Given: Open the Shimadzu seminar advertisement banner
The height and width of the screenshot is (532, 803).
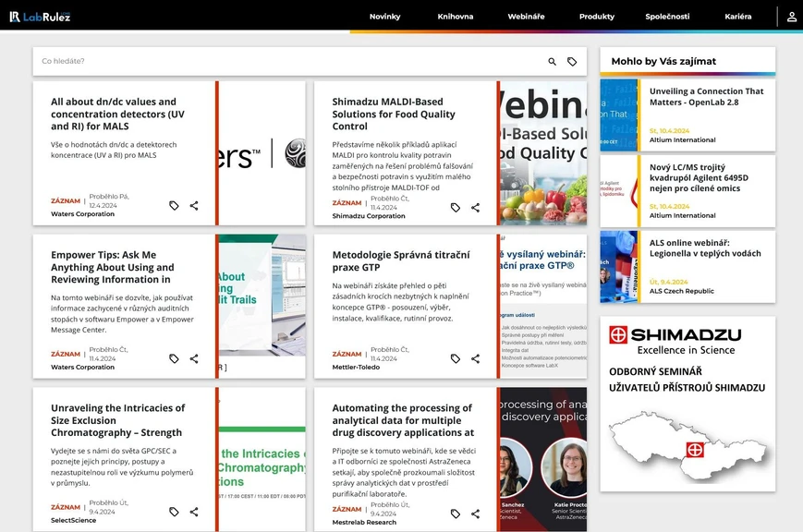Looking at the screenshot, I should [687, 404].
